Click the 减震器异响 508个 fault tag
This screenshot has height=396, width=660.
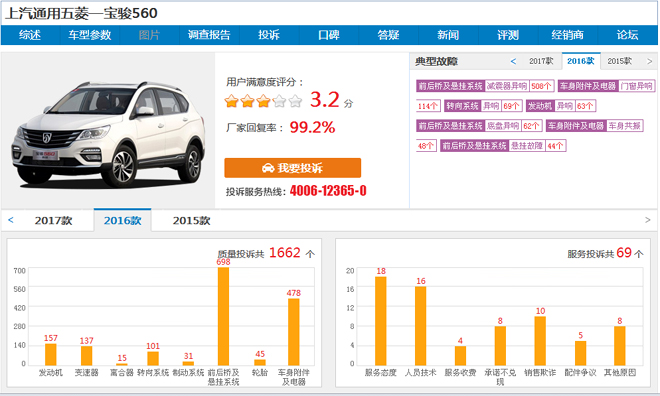[x=485, y=86]
